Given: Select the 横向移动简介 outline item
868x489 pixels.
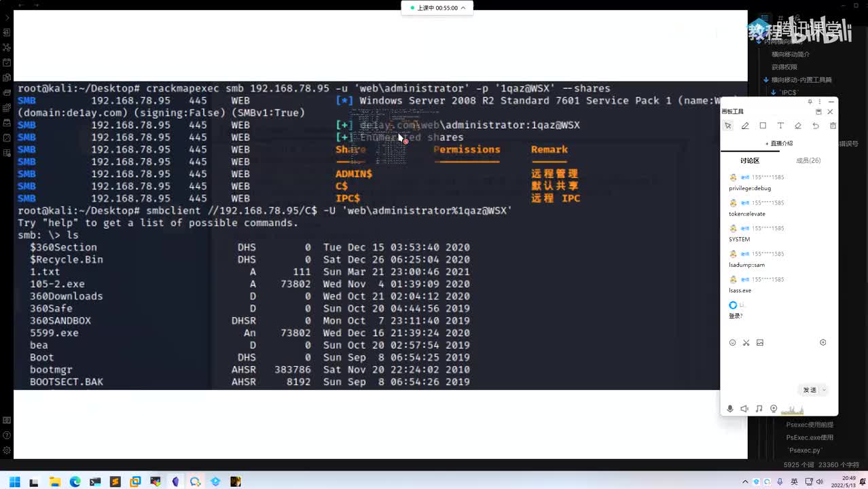Looking at the screenshot, I should point(791,54).
